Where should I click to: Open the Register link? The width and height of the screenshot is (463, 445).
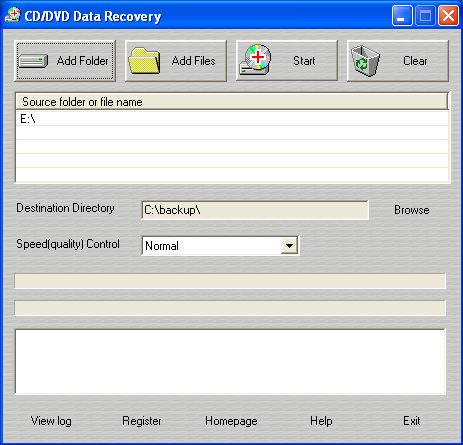[x=142, y=421]
